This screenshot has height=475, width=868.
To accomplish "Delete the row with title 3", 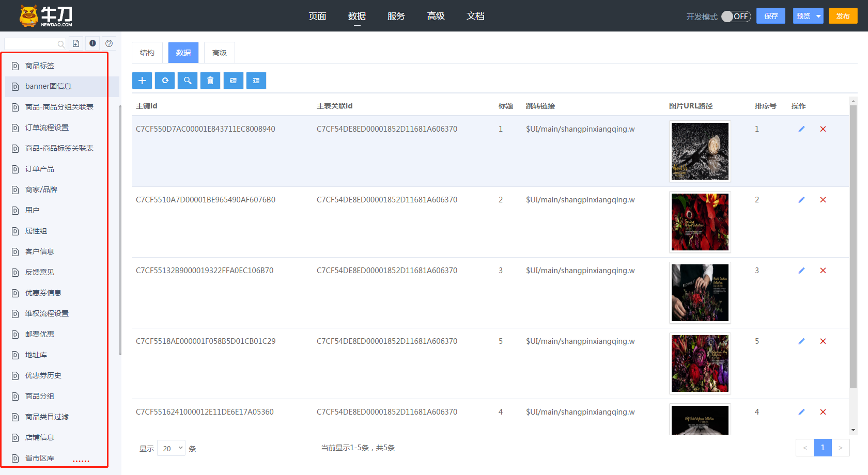I will [x=823, y=271].
